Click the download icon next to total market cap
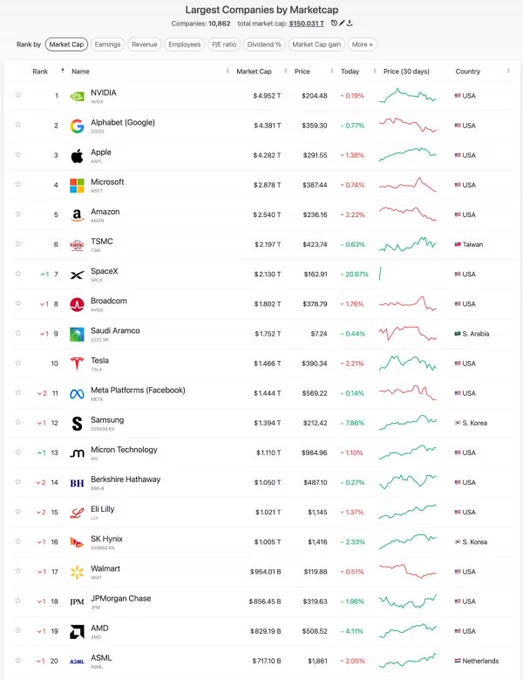Viewport: 523px width, 680px height. (350, 23)
